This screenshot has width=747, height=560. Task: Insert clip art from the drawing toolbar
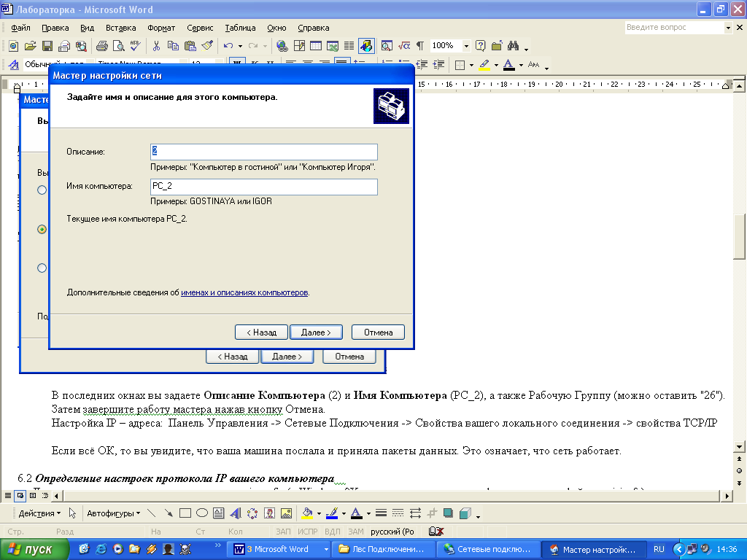pyautogui.click(x=270, y=513)
